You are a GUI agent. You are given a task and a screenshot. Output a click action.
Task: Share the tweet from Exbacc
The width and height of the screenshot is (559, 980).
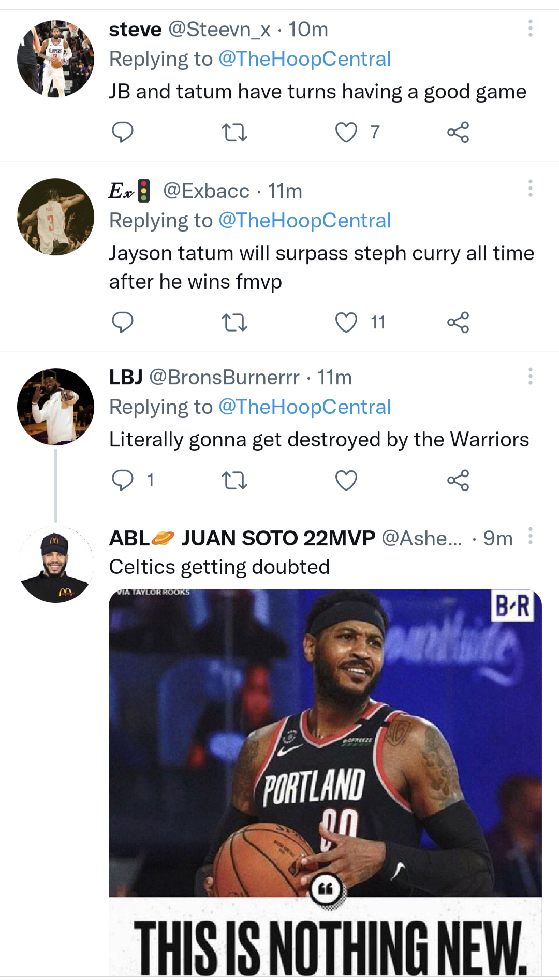point(458,322)
